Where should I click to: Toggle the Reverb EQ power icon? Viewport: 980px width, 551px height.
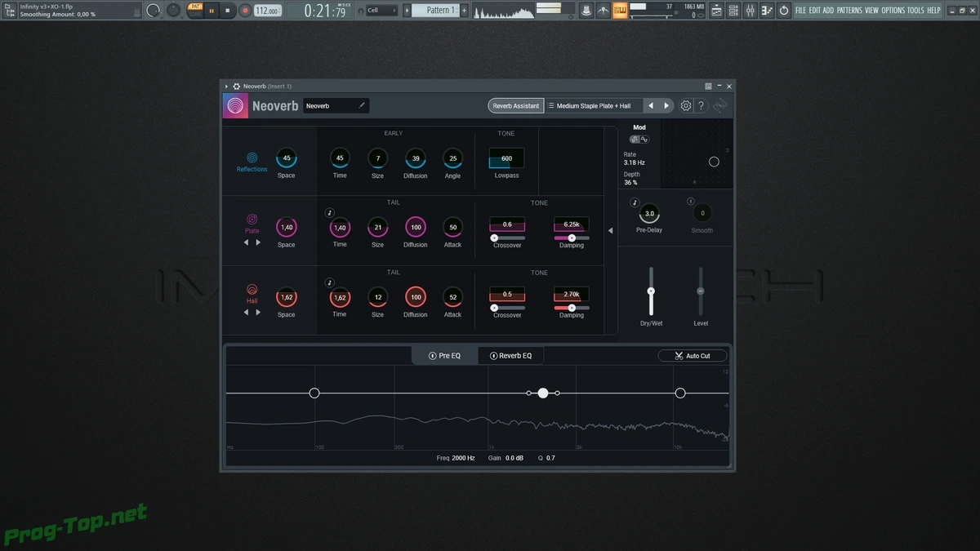pos(493,356)
